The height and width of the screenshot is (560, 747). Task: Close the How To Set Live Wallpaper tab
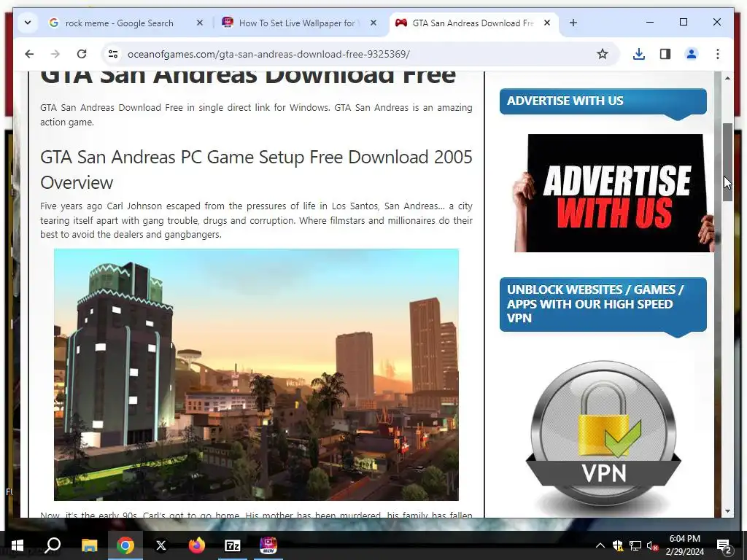click(x=373, y=23)
